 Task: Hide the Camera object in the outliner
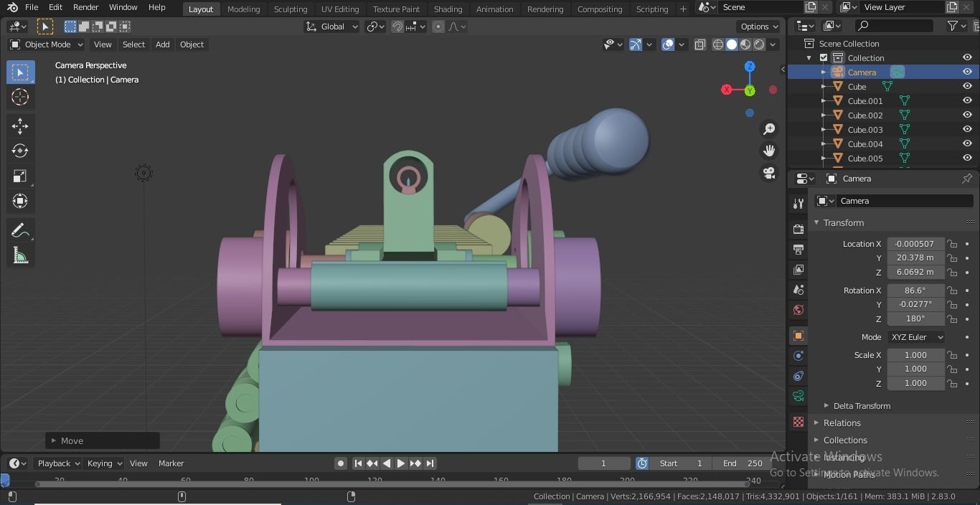[967, 72]
